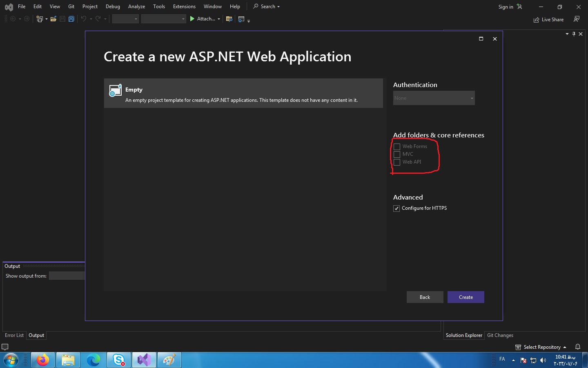This screenshot has width=588, height=368.
Task: Click the New Project toolbar icon
Action: tap(40, 19)
